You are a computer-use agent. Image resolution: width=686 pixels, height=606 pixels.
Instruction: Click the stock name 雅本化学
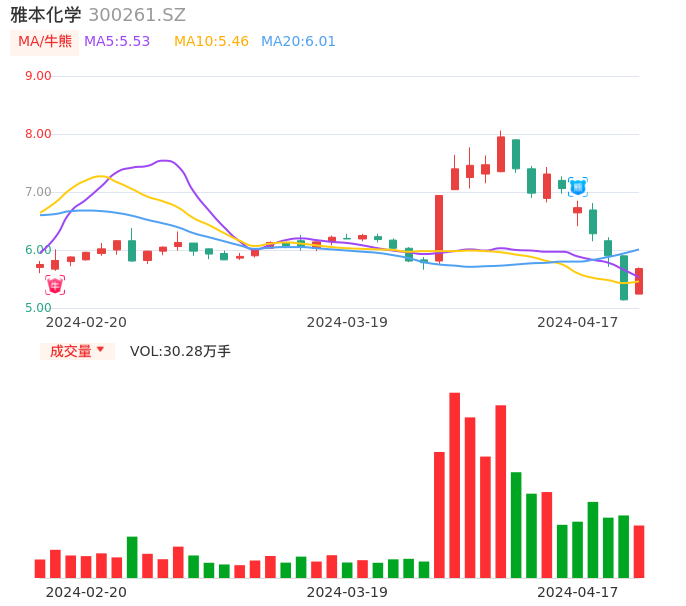[x=46, y=15]
